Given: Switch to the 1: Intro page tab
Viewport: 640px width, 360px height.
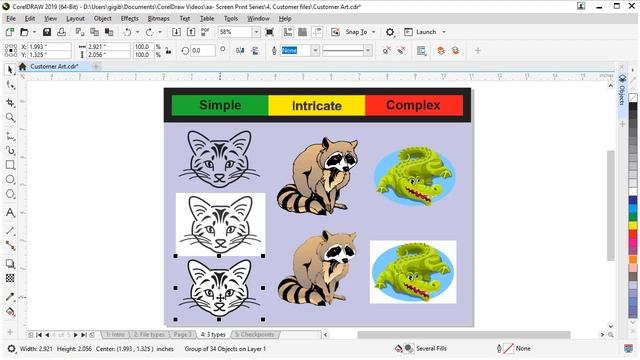Looking at the screenshot, I should coord(115,334).
